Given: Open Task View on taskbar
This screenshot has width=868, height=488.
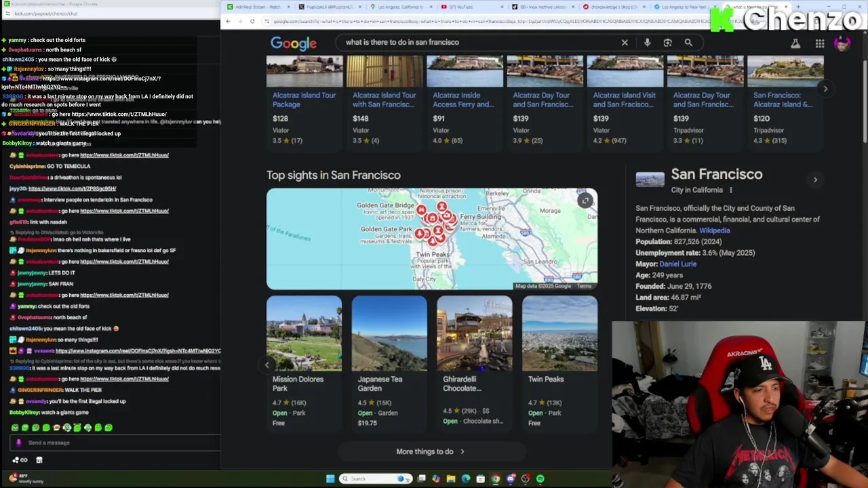Looking at the screenshot, I should pyautogui.click(x=421, y=479).
